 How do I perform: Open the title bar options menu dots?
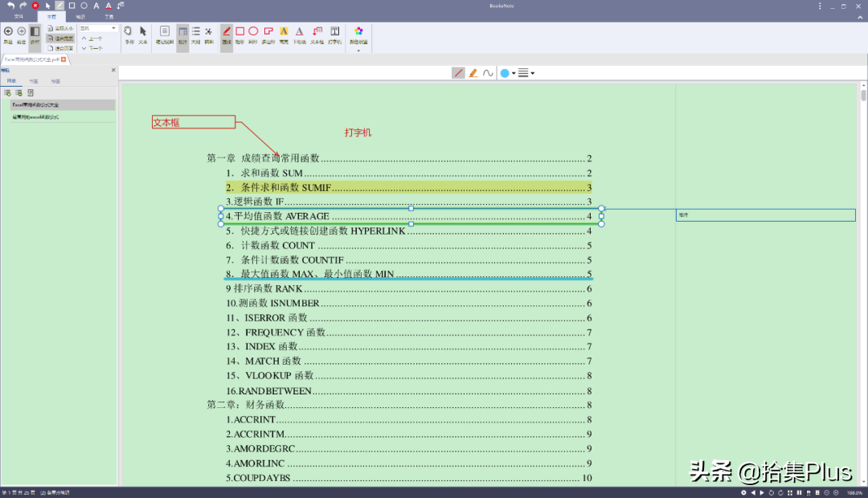(x=820, y=6)
